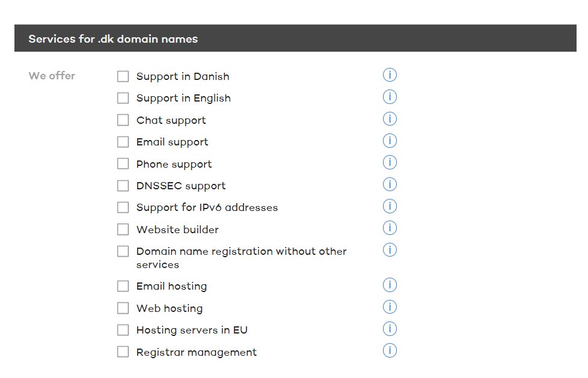Enable the Support in Danish checkbox
The height and width of the screenshot is (378, 588).
pyautogui.click(x=123, y=76)
